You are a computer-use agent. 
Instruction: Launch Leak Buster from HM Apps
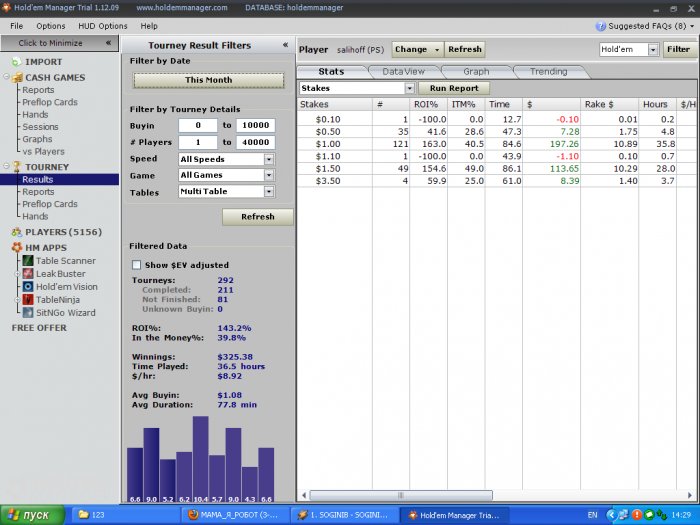pyautogui.click(x=28, y=274)
